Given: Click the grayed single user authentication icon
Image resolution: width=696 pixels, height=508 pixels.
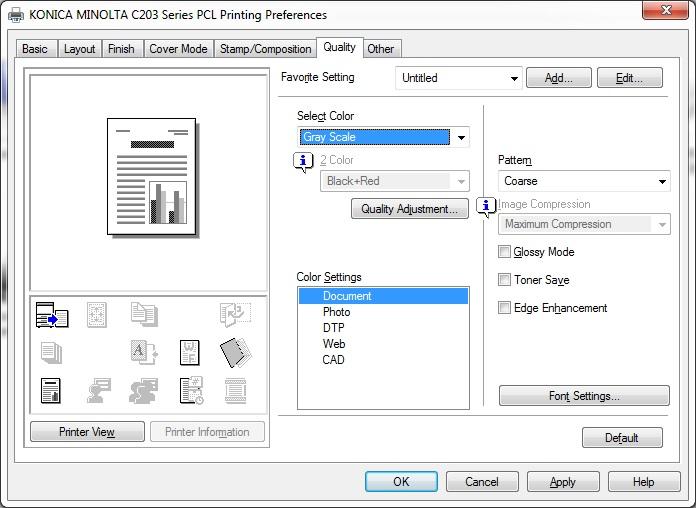Looking at the screenshot, I should click(99, 391).
